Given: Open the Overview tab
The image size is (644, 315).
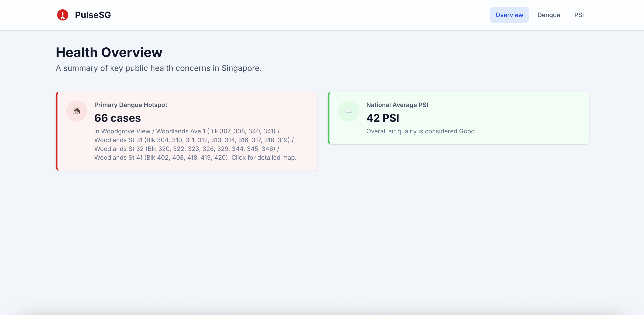Looking at the screenshot, I should [509, 15].
